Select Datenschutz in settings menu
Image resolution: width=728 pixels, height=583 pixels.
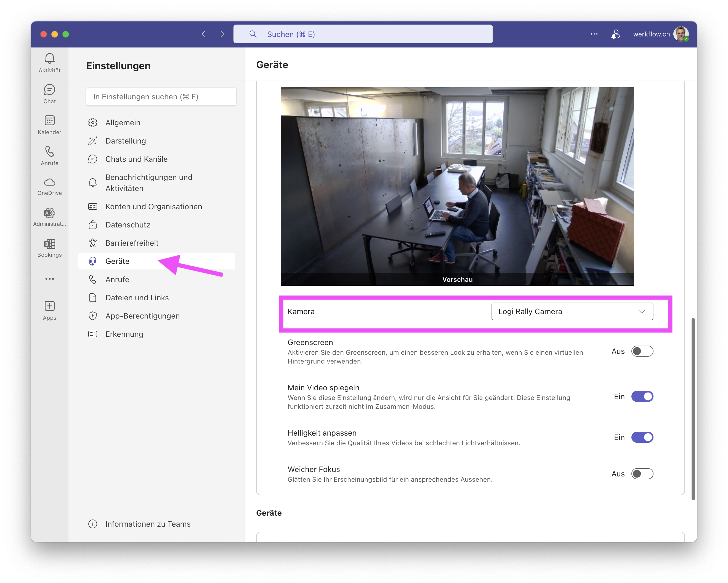tap(128, 225)
